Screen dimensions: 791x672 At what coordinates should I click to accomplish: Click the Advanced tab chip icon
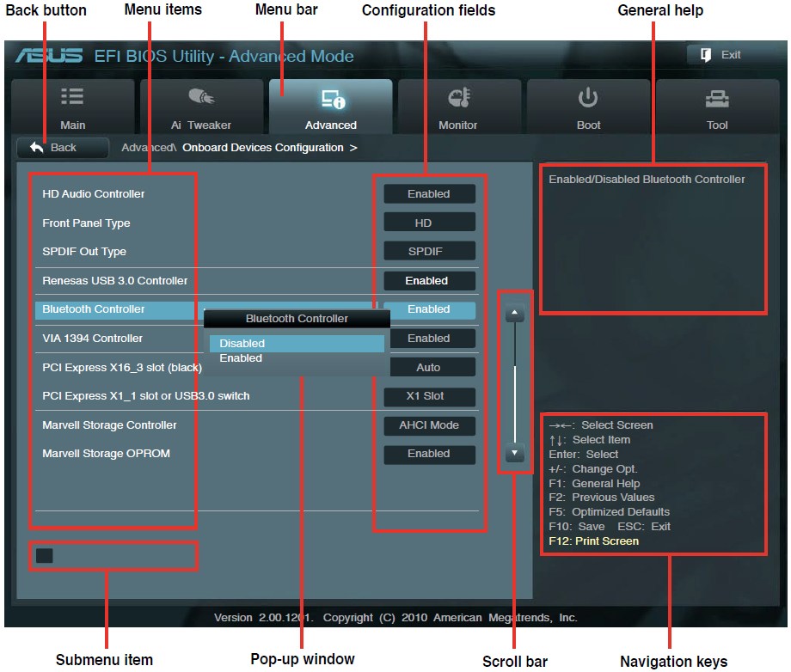[331, 100]
